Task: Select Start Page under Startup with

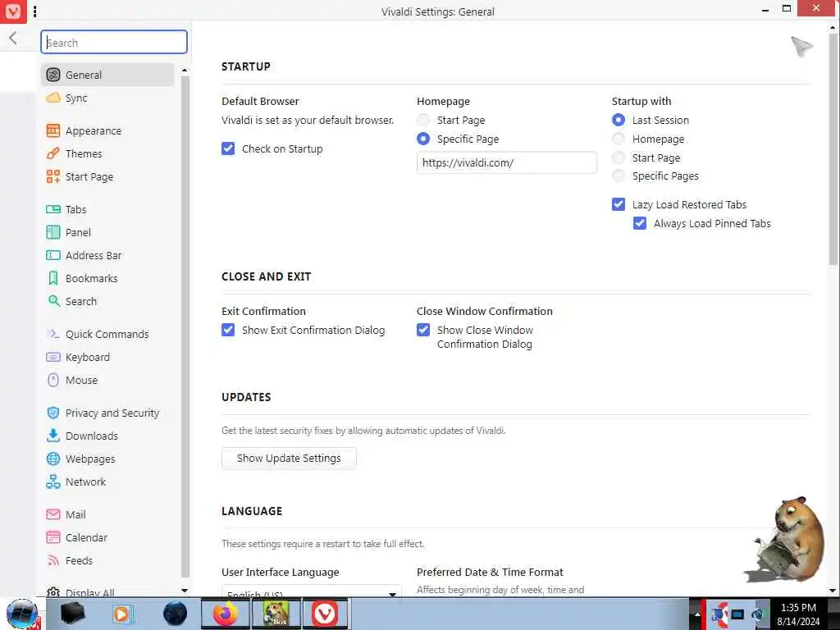Action: (x=619, y=158)
